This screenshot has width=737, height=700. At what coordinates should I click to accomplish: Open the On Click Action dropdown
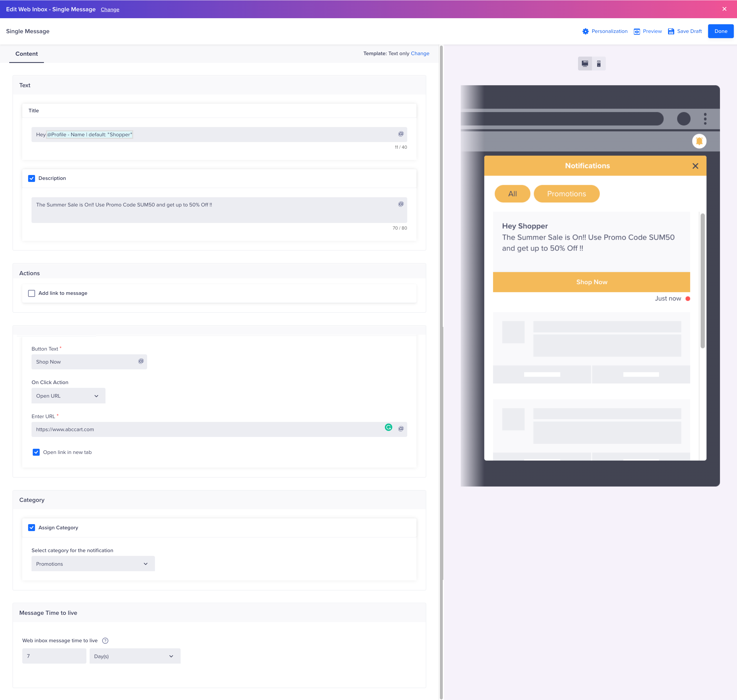coord(68,396)
